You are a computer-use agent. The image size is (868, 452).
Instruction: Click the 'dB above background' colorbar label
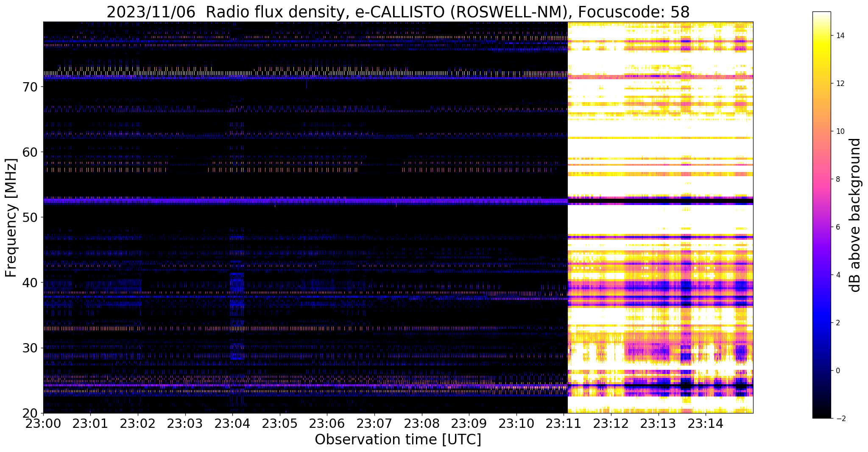pyautogui.click(x=855, y=215)
